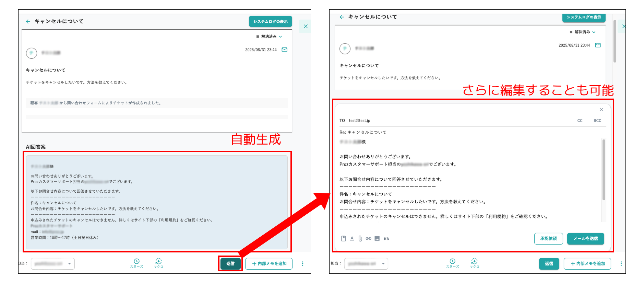
Task: Open text formatting with the underlined A icon
Action: (352, 239)
